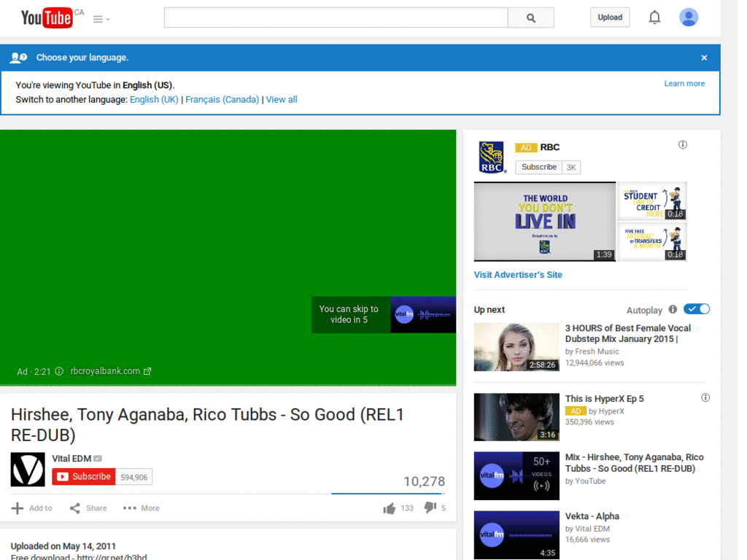Open Vital EDM channel name
This screenshot has width=747, height=560.
click(x=71, y=459)
